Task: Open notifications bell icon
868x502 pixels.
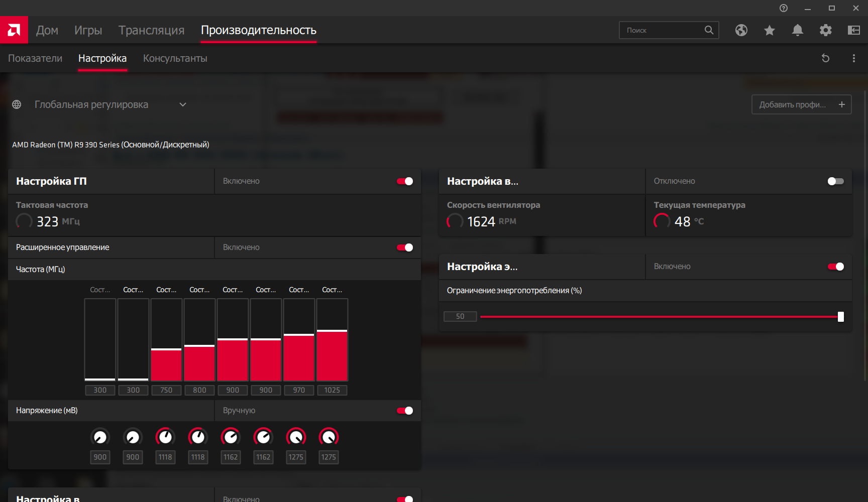Action: pos(798,30)
